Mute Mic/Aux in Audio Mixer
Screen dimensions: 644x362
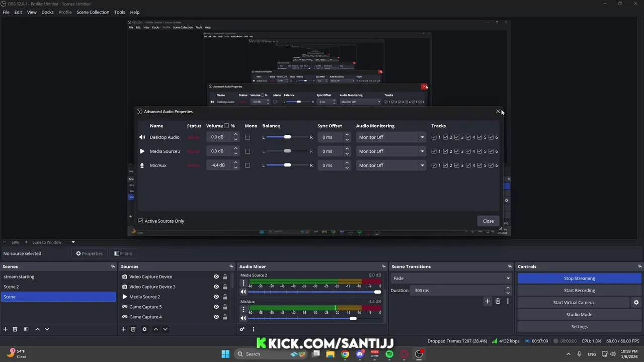[x=244, y=318]
